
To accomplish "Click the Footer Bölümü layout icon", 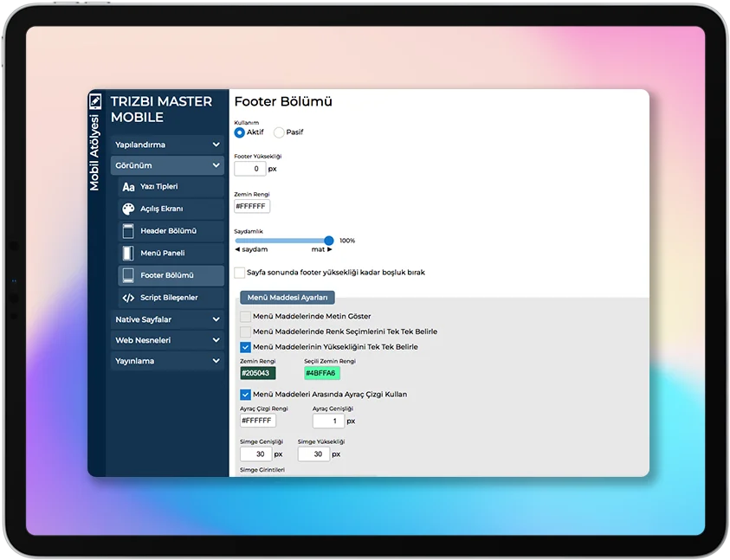I will (128, 275).
